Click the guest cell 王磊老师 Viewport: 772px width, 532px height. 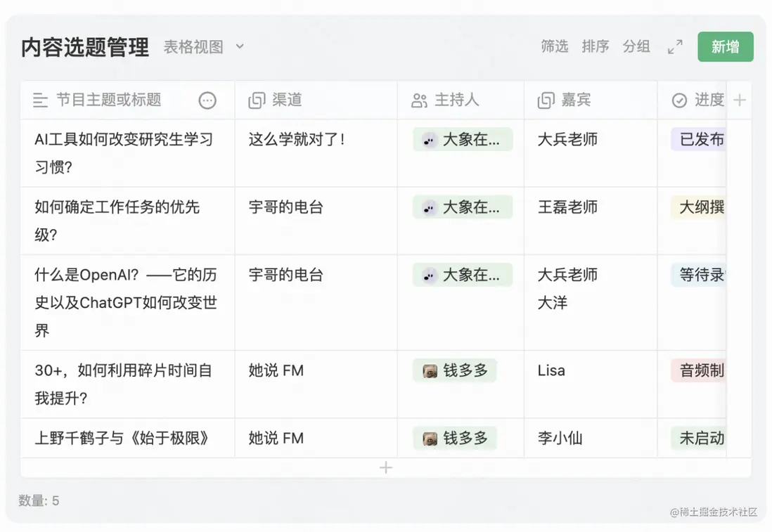pos(567,207)
